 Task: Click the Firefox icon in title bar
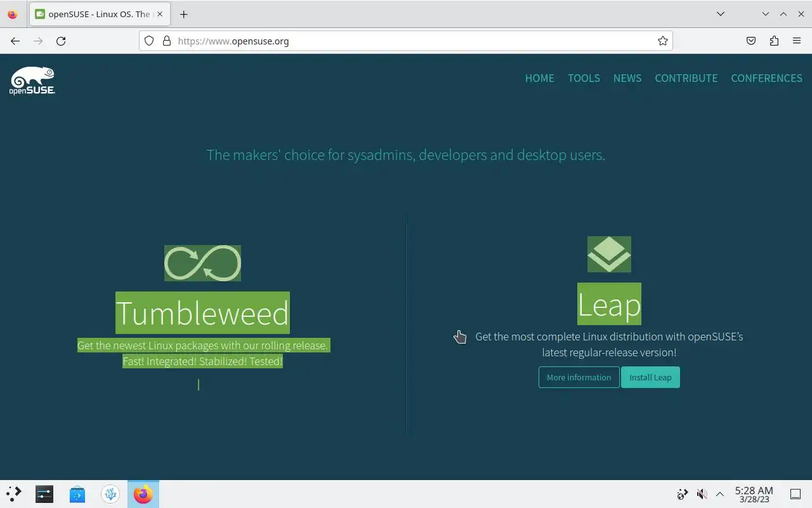tap(12, 14)
